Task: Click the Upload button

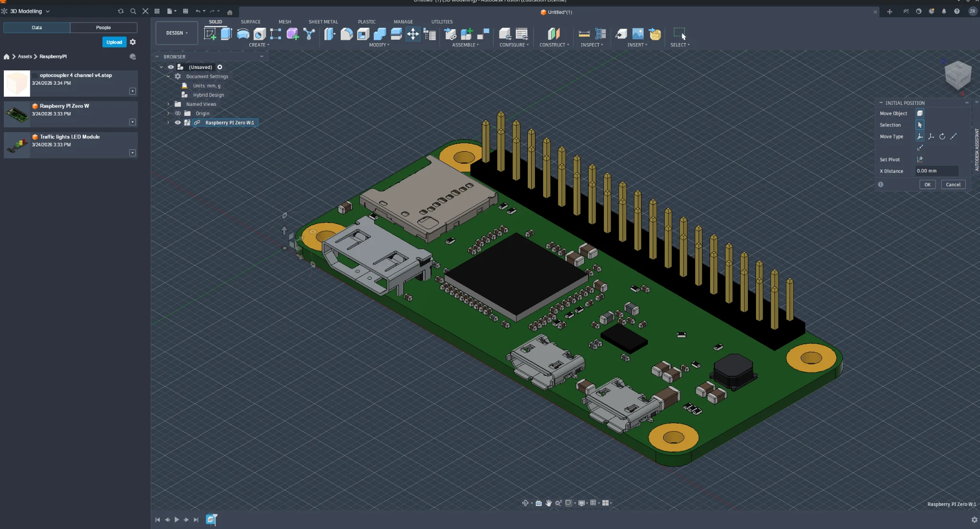Action: point(114,42)
